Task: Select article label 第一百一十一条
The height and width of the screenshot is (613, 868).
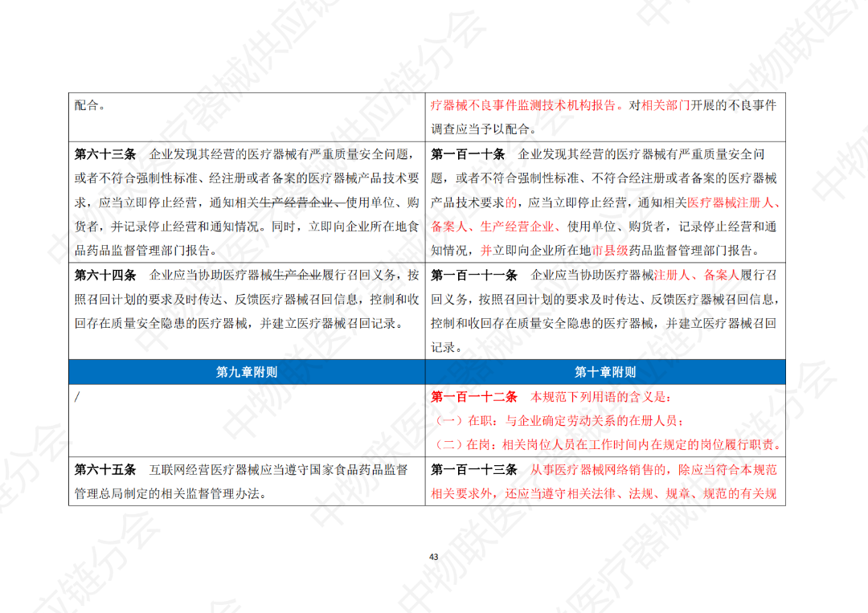Action: (474, 275)
